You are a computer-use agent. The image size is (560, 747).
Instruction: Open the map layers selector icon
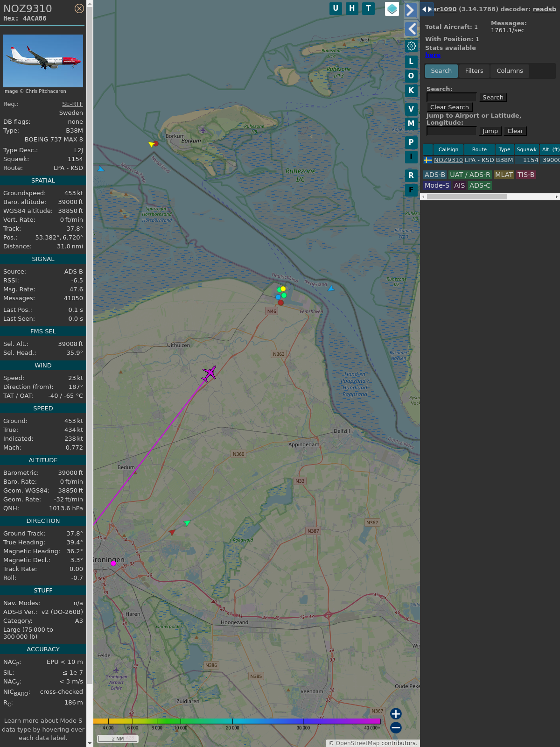coord(392,8)
